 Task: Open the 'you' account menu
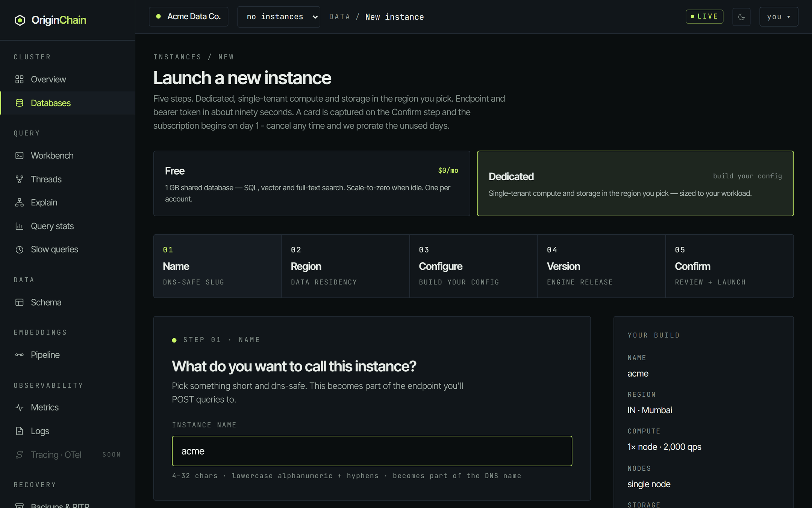click(779, 17)
